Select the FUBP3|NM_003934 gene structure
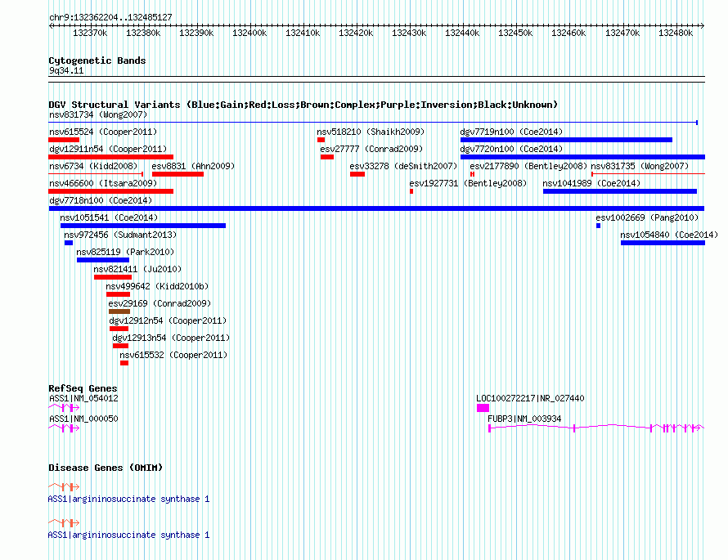728x560 pixels. pos(596,428)
